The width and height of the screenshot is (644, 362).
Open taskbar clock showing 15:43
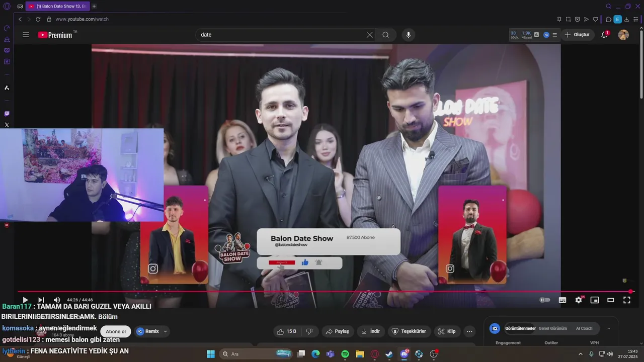628,354
